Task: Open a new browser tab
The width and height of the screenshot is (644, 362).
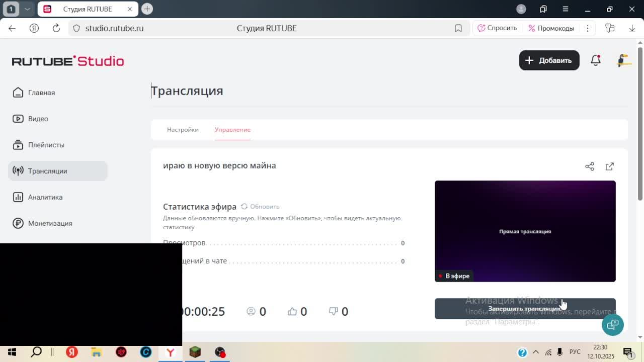Action: tap(147, 9)
